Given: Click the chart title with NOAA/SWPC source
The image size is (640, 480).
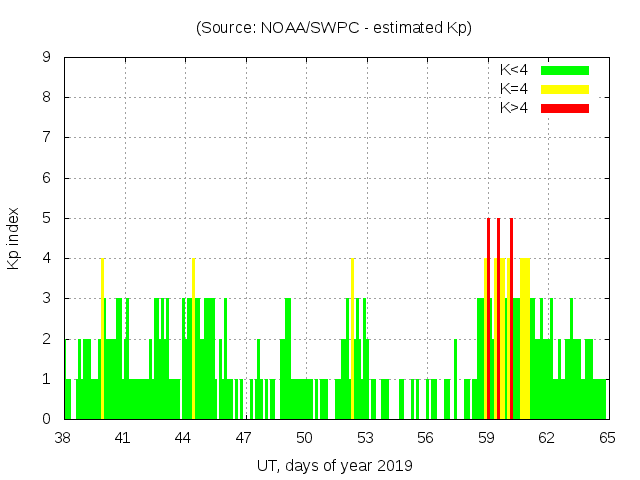Looking at the screenshot, I should (x=333, y=28).
